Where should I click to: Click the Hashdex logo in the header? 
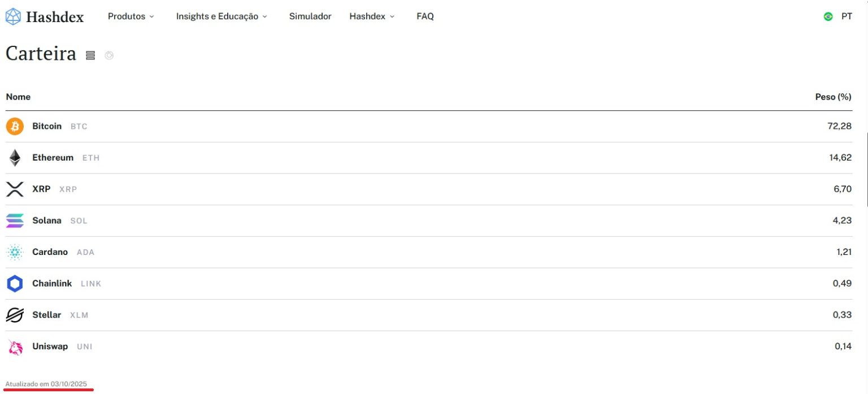45,16
